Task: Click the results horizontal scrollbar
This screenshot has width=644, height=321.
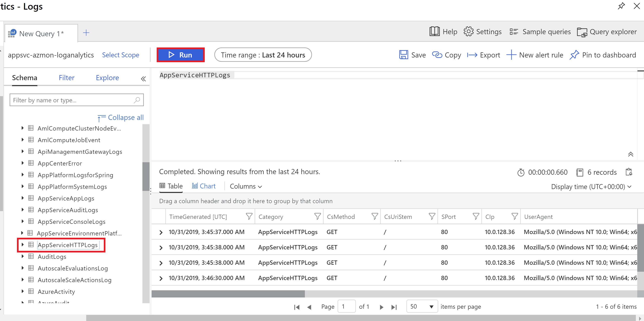Action: coord(228,294)
